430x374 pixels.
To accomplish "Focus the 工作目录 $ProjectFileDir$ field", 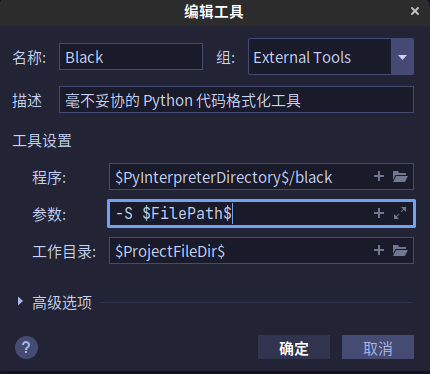I will coord(240,251).
